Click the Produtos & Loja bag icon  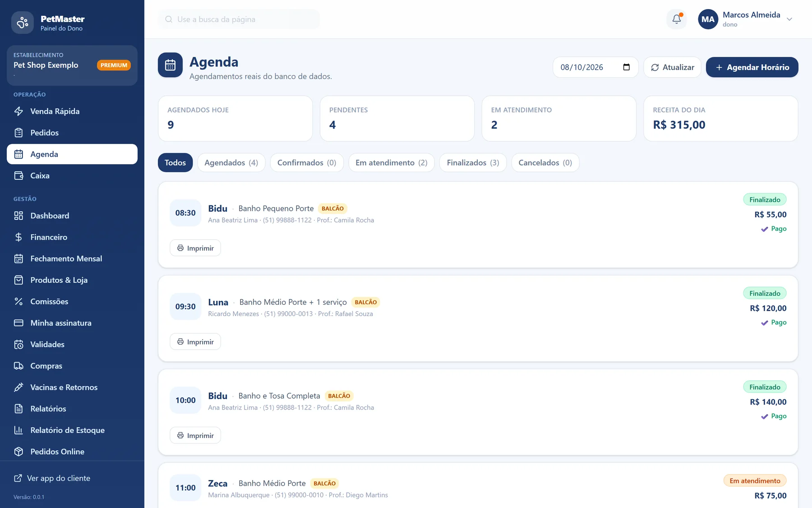pos(18,280)
